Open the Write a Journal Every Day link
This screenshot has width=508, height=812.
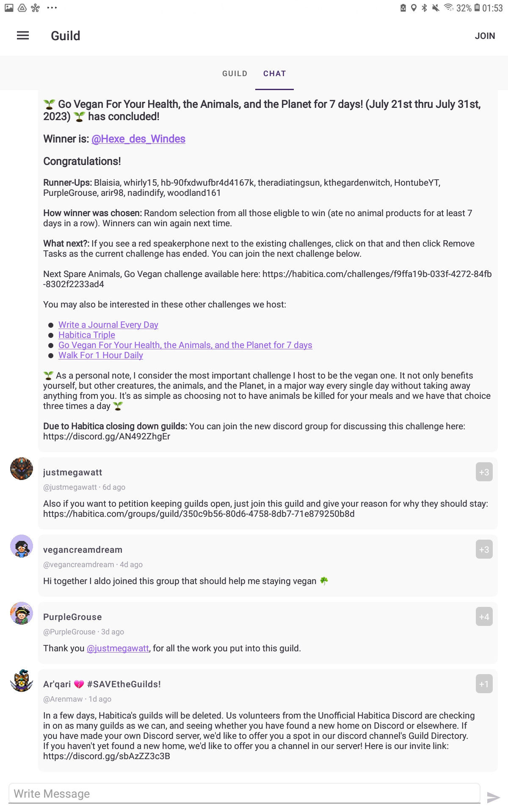pyautogui.click(x=108, y=325)
